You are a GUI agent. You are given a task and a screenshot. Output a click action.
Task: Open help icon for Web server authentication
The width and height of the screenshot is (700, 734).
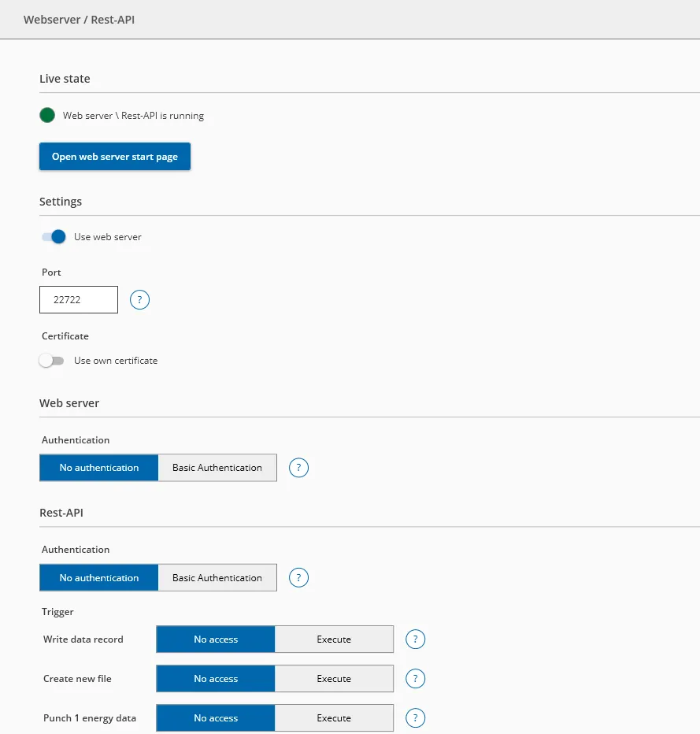coord(298,468)
